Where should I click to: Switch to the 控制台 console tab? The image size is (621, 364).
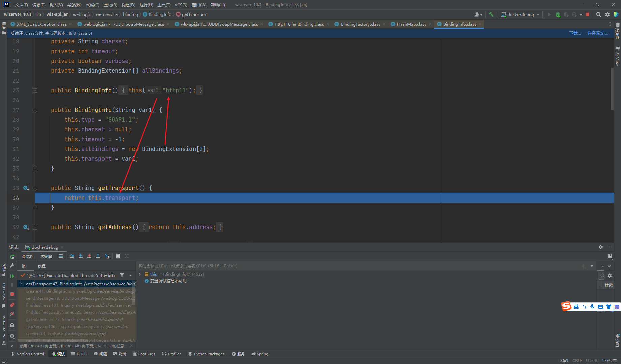(x=47, y=256)
